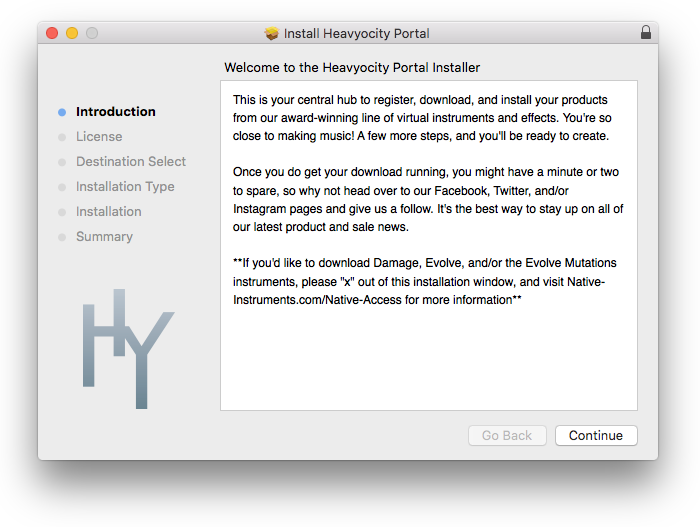Screen dimensions: 700x527
Task: Click the blue bullet next to Introduction
Action: (x=62, y=112)
